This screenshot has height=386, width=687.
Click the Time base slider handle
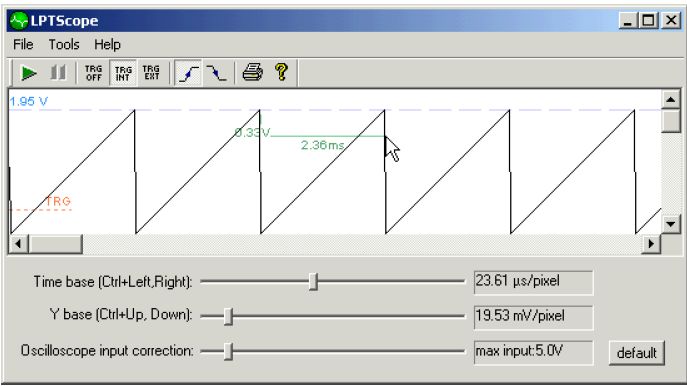coord(313,281)
